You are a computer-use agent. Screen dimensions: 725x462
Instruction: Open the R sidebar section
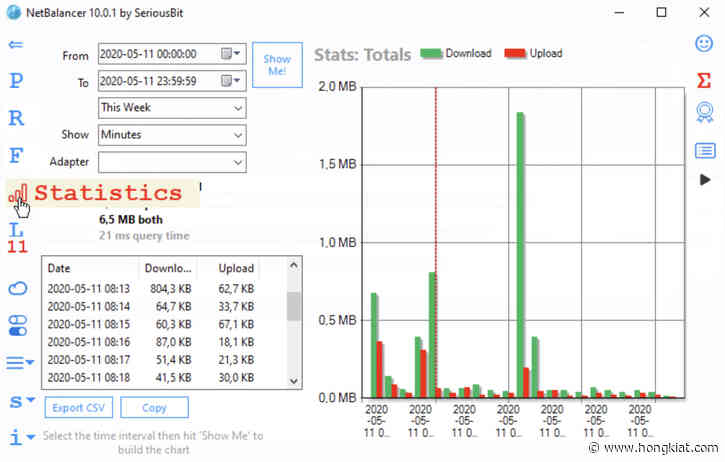(16, 118)
